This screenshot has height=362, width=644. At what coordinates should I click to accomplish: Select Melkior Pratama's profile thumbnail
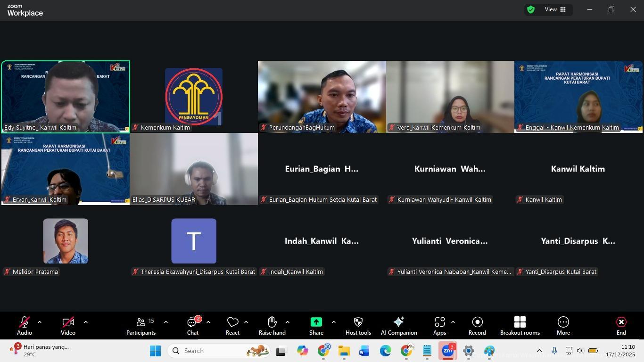click(x=66, y=241)
